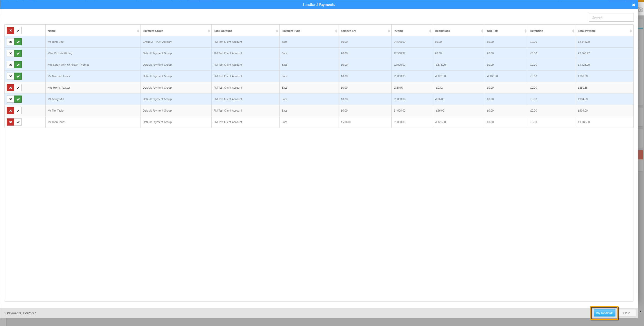
Task: Click into the Search field
Action: click(611, 18)
